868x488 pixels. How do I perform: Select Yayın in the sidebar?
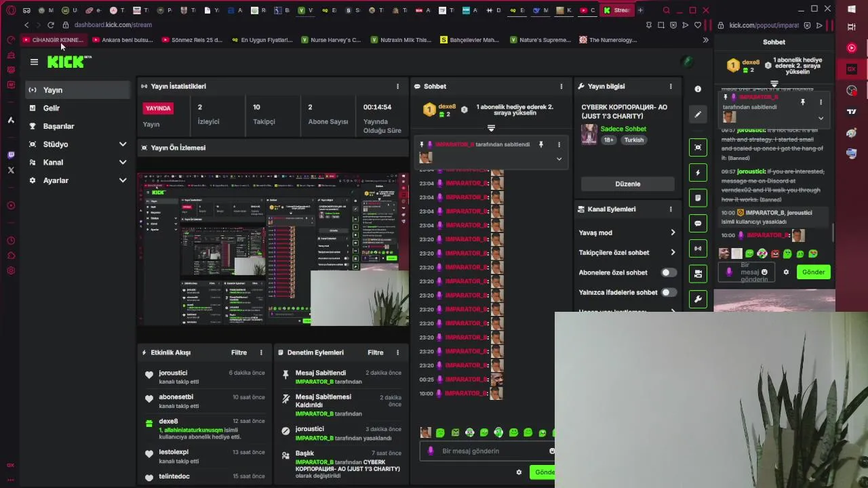(x=78, y=90)
